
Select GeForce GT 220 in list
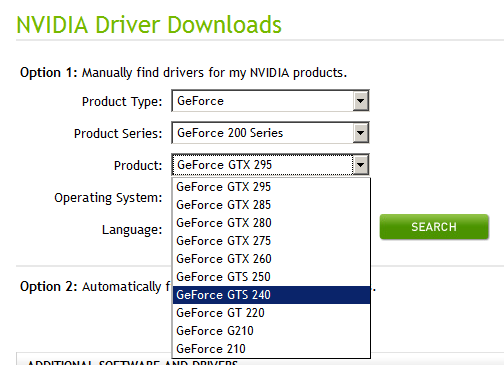pyautogui.click(x=271, y=313)
